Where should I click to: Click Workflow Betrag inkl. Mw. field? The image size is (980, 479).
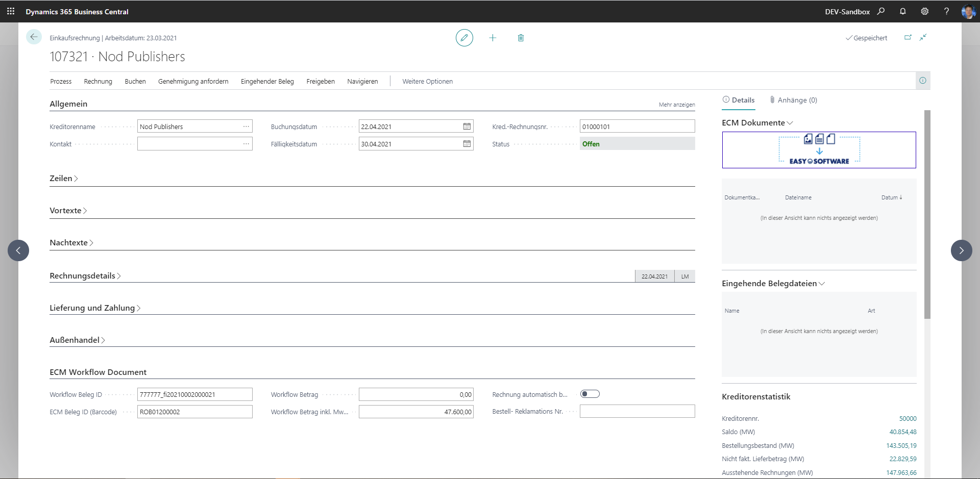coord(416,412)
